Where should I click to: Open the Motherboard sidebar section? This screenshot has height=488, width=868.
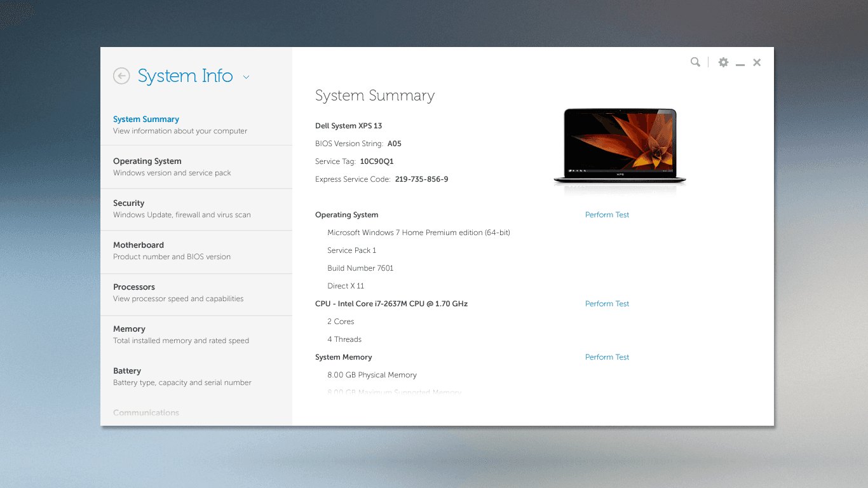point(196,251)
